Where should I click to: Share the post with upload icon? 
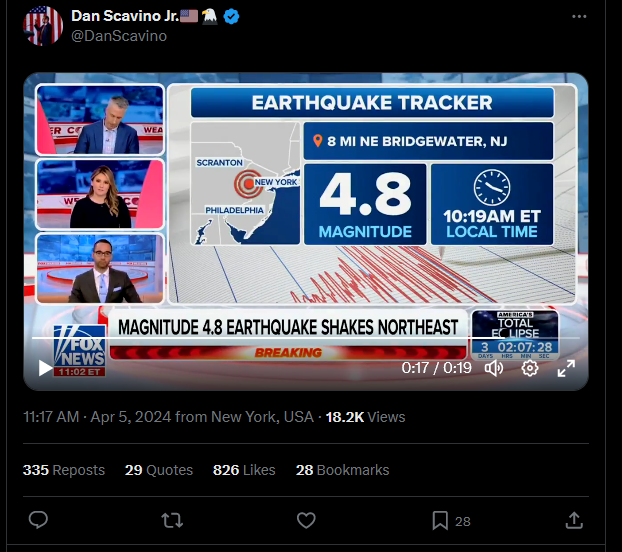574,520
